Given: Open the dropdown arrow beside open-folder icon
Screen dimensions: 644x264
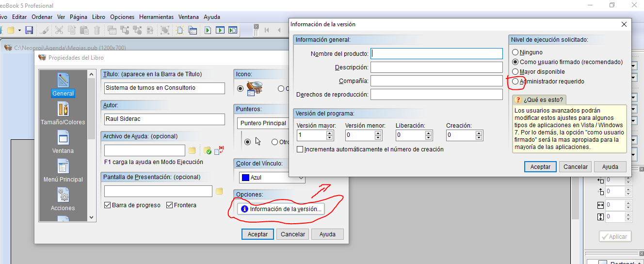Looking at the screenshot, I should [20, 30].
